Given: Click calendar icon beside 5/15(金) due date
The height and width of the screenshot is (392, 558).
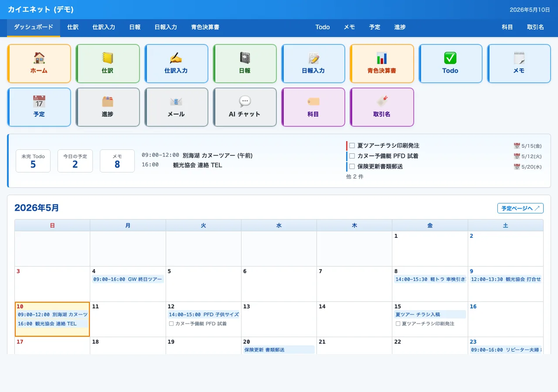Looking at the screenshot, I should [x=517, y=146].
